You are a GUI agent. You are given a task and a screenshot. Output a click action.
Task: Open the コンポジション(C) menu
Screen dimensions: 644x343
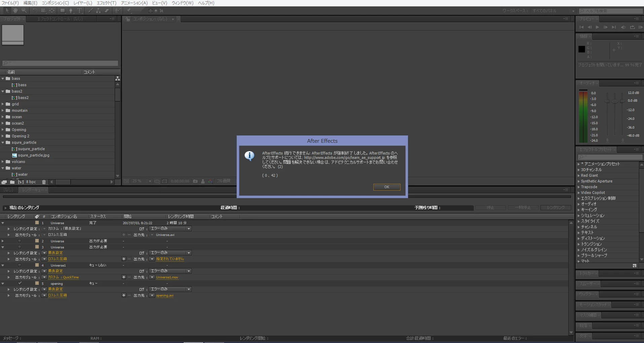pos(55,3)
